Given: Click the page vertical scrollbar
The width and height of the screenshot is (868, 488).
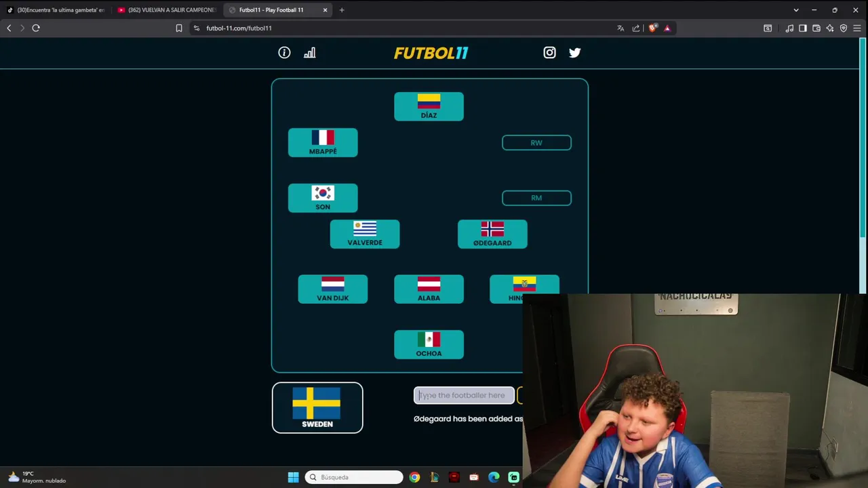Looking at the screenshot, I should point(863,139).
